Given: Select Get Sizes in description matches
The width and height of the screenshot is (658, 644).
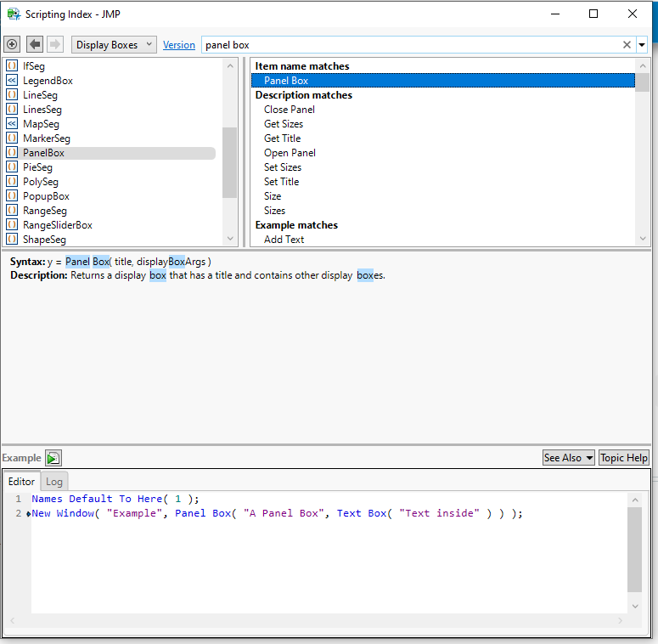Looking at the screenshot, I should 284,124.
